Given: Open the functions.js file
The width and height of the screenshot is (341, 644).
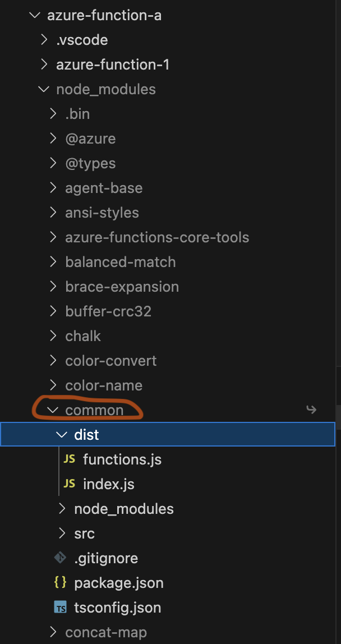Looking at the screenshot, I should [122, 459].
